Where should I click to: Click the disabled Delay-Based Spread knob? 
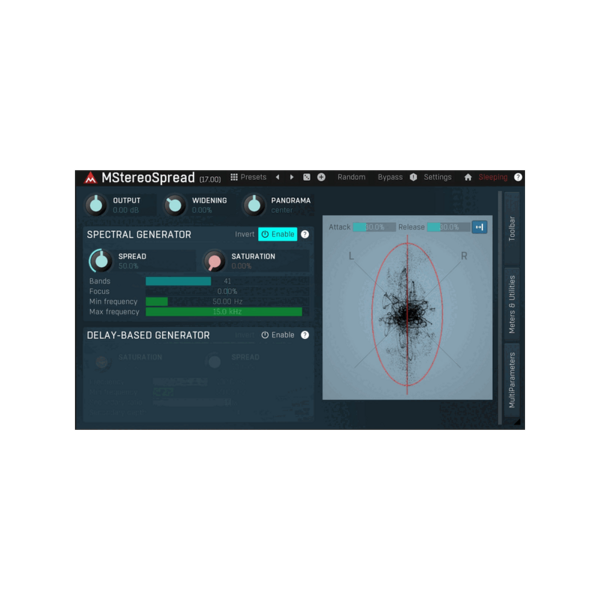click(x=214, y=361)
